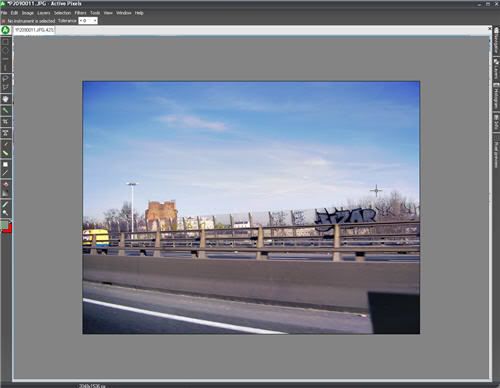Select the elliptical selection tool
Screen dimensions: 500x388
click(5, 51)
